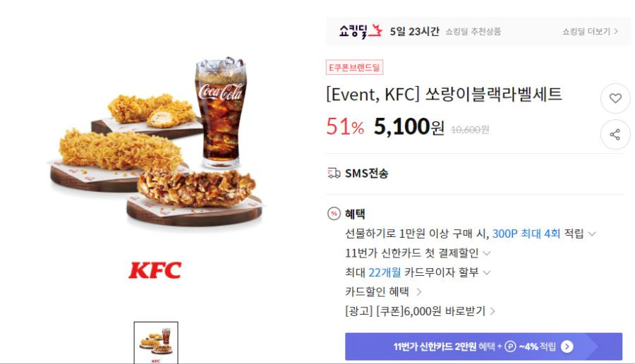This screenshot has height=364, width=635.
Task: Click the product title 쏘랑이블랙라벨세트
Action: [493, 95]
